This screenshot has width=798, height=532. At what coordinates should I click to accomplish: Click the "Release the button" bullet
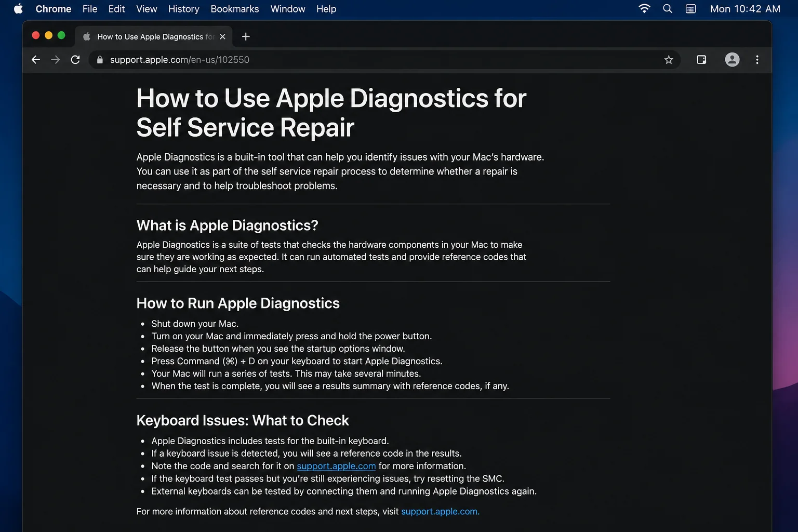click(x=278, y=349)
